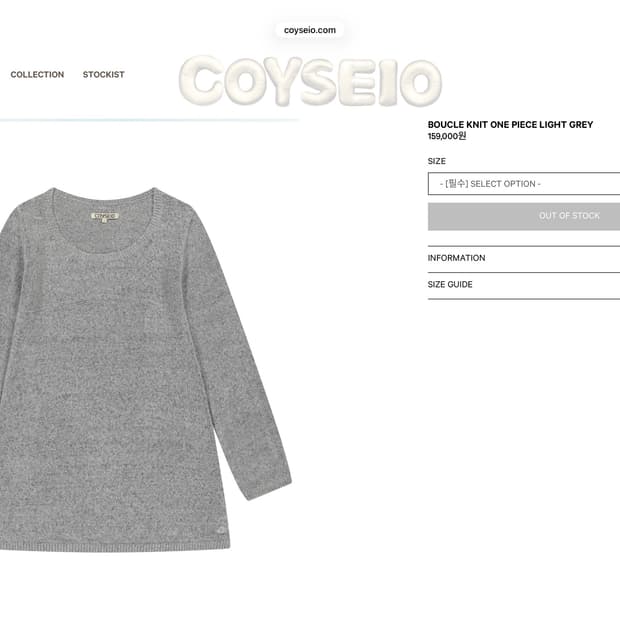
Task: Open the COLLECTION menu
Action: point(37,74)
